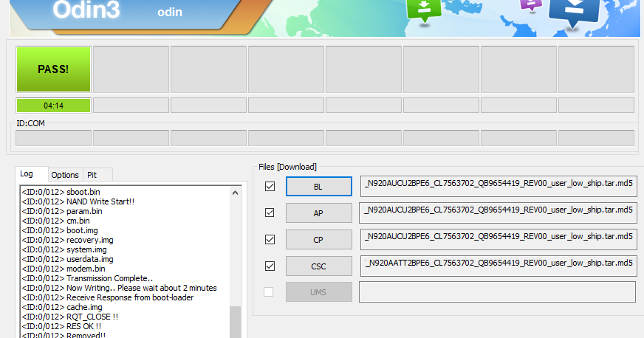The image size is (644, 338).
Task: Toggle the disabled UMS checkbox
Action: [269, 292]
